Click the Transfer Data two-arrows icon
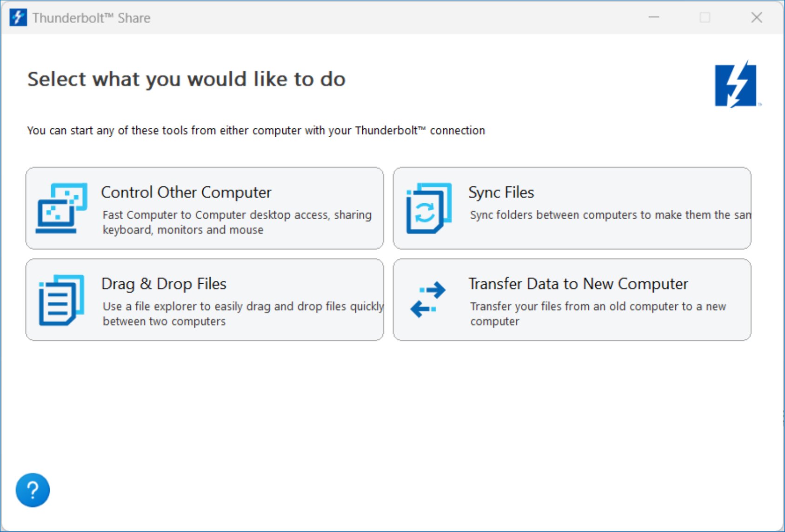Viewport: 785px width, 532px height. [428, 300]
